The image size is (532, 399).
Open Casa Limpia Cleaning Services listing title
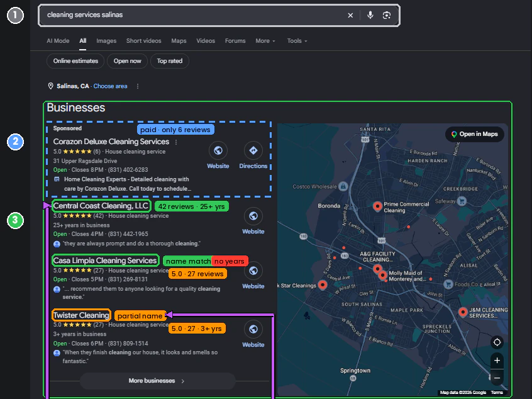coord(105,261)
